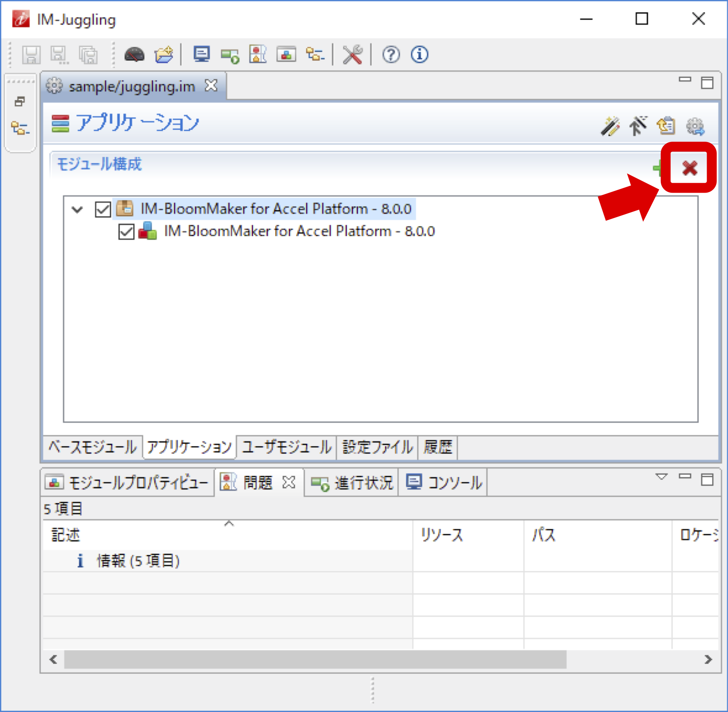Screen dimensions: 728x712
Task: Switch to ベースモジュール tab
Action: click(x=93, y=447)
